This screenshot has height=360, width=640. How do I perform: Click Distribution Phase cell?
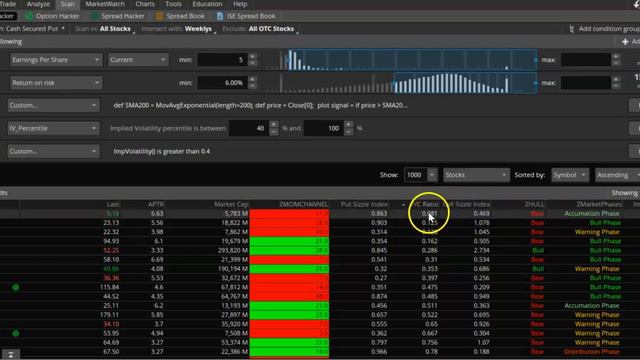pyautogui.click(x=591, y=352)
